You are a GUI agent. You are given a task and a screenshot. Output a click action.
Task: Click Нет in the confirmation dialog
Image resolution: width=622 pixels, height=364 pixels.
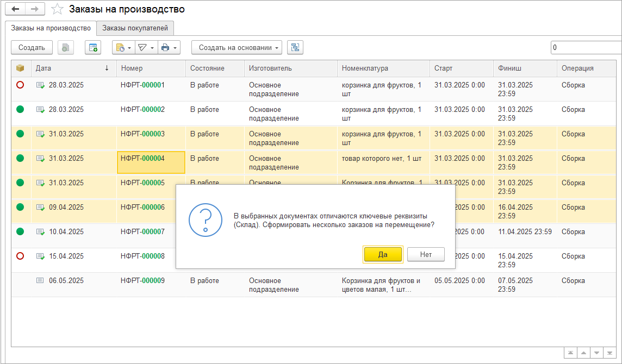(x=425, y=254)
